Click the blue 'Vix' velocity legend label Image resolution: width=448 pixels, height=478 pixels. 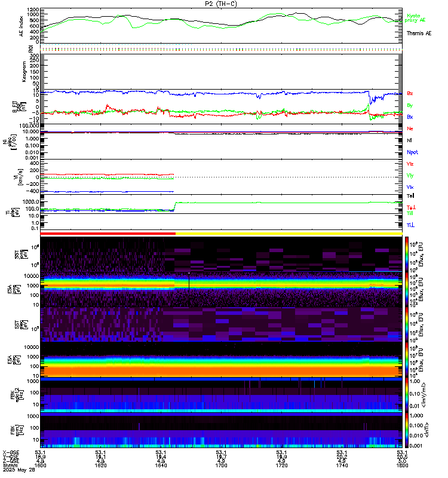pyautogui.click(x=410, y=187)
